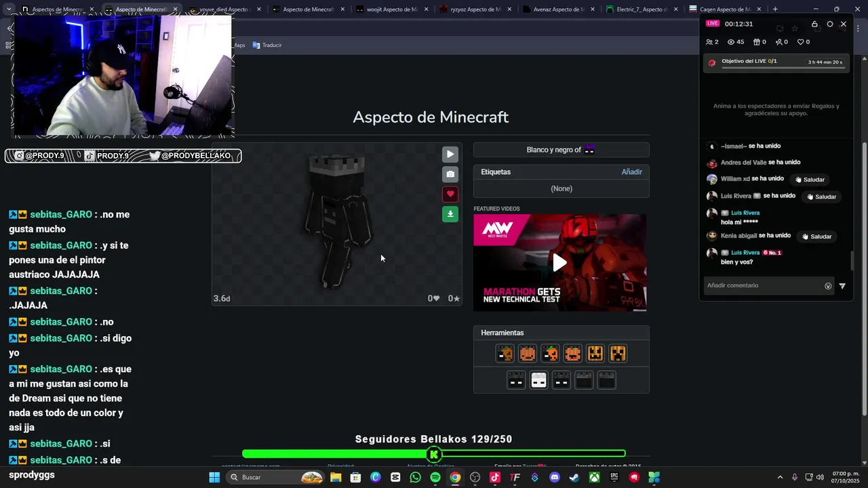Switch to the youve_died Aspecto tab

coord(224,9)
